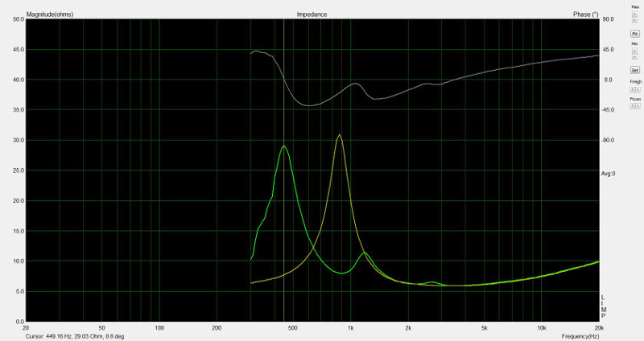This screenshot has height=341, width=644.
Task: Click the Impedance graph title
Action: click(x=311, y=14)
